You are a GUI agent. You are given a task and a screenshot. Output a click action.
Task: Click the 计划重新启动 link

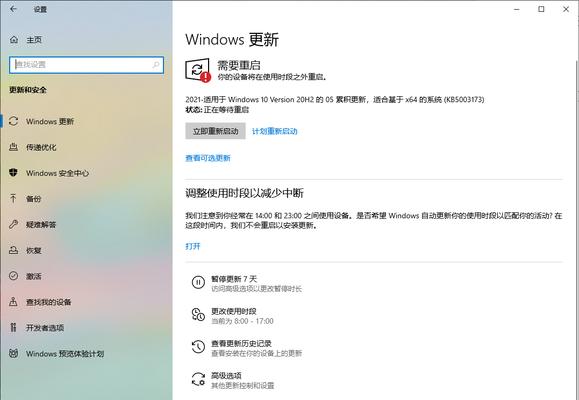pos(274,131)
